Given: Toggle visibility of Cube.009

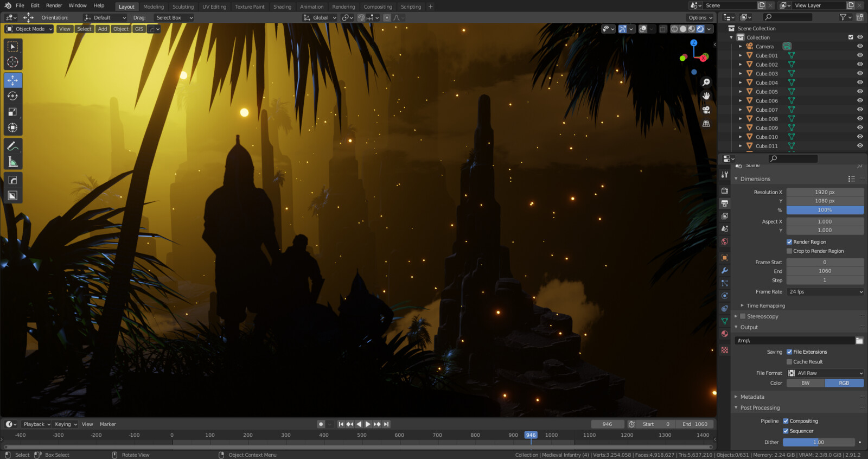Looking at the screenshot, I should point(860,127).
